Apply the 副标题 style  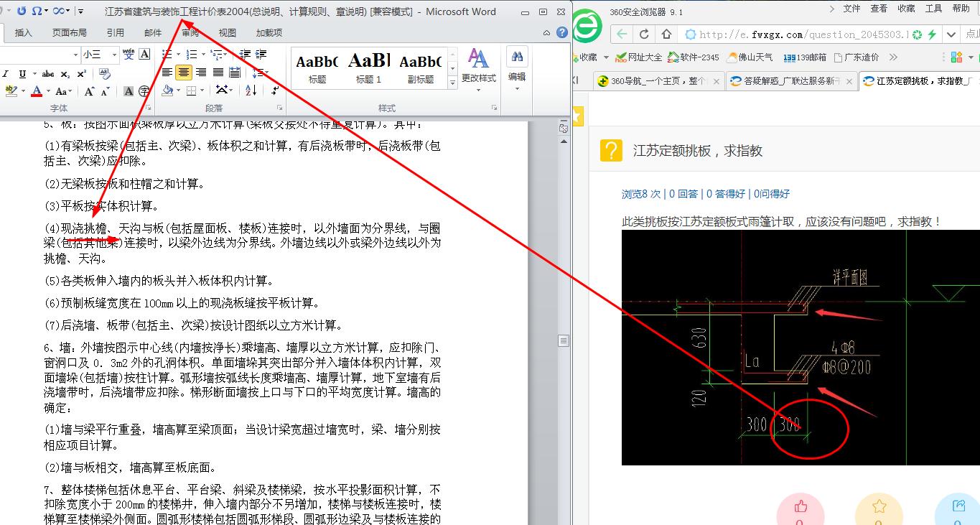[x=420, y=69]
